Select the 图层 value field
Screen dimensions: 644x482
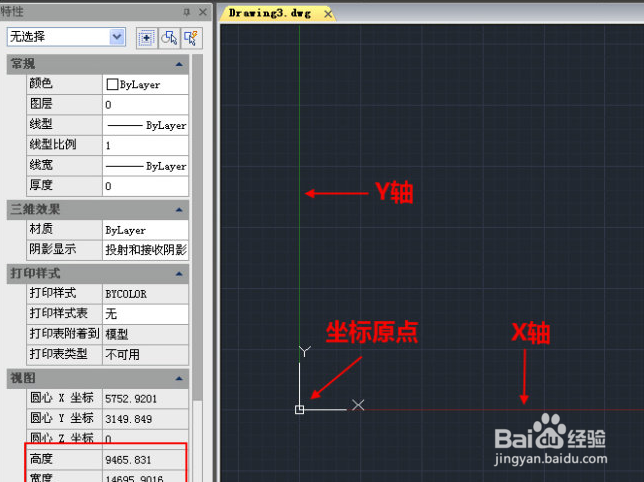[x=145, y=105]
